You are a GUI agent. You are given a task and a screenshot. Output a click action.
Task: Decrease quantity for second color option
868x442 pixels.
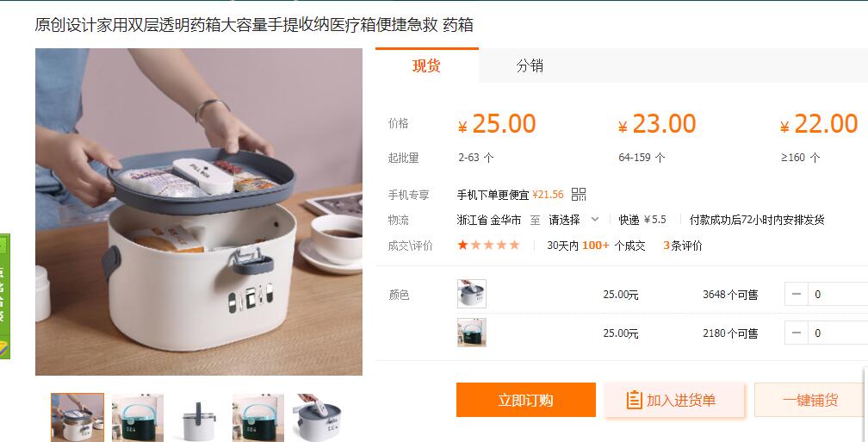click(796, 333)
